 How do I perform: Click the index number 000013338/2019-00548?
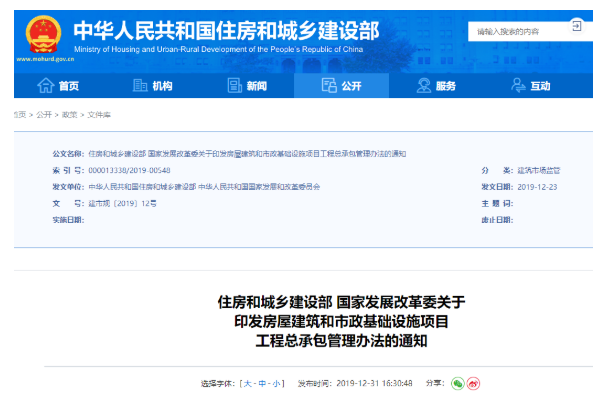coord(129,170)
